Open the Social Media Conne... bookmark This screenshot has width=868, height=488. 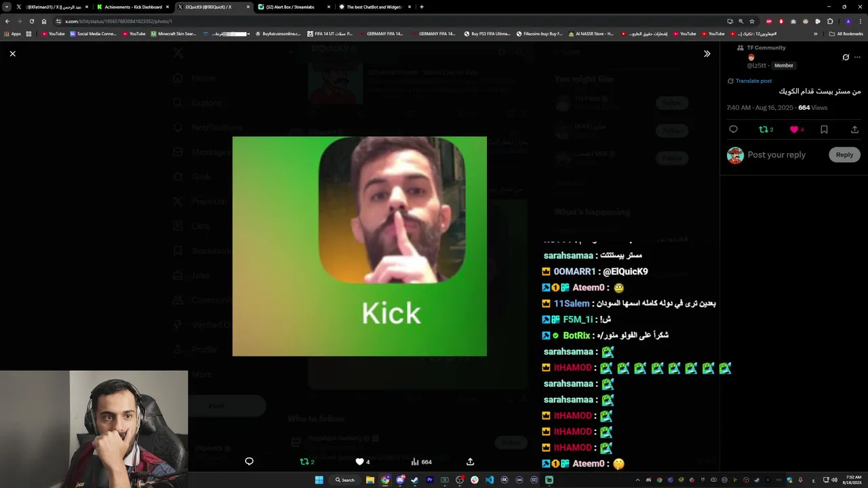click(94, 33)
